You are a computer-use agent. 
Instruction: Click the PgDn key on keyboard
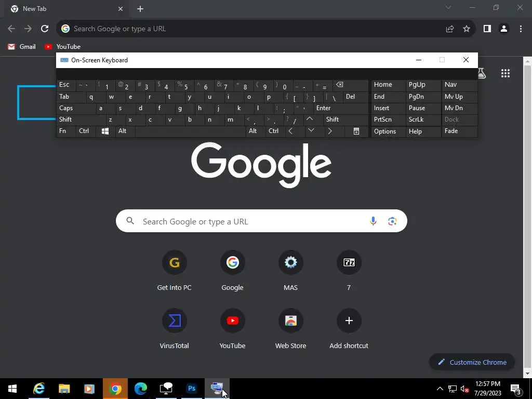[x=423, y=97]
